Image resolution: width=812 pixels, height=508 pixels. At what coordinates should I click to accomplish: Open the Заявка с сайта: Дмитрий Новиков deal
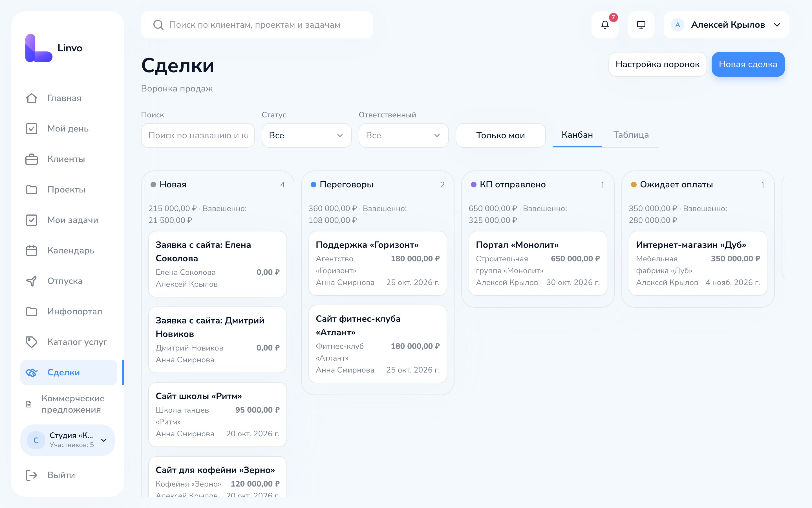(217, 340)
